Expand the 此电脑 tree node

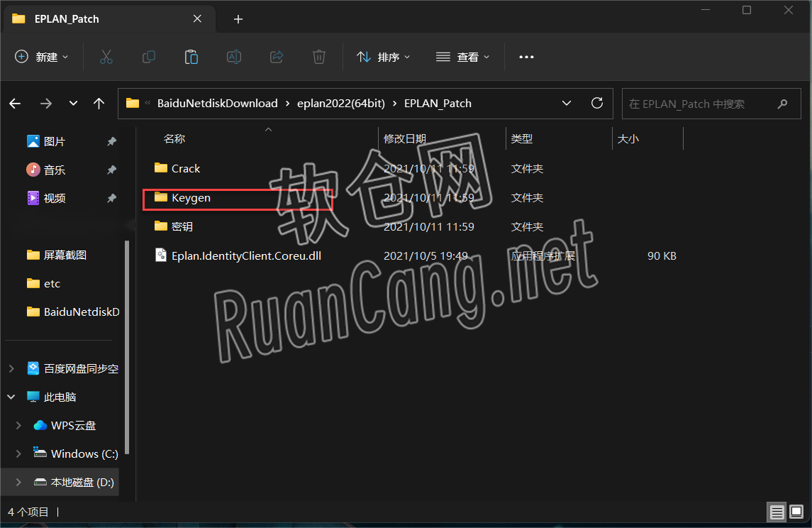tap(10, 397)
